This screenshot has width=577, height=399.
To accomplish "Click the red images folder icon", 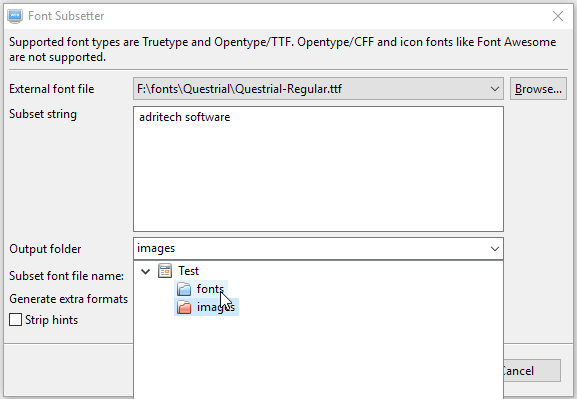I will point(184,307).
